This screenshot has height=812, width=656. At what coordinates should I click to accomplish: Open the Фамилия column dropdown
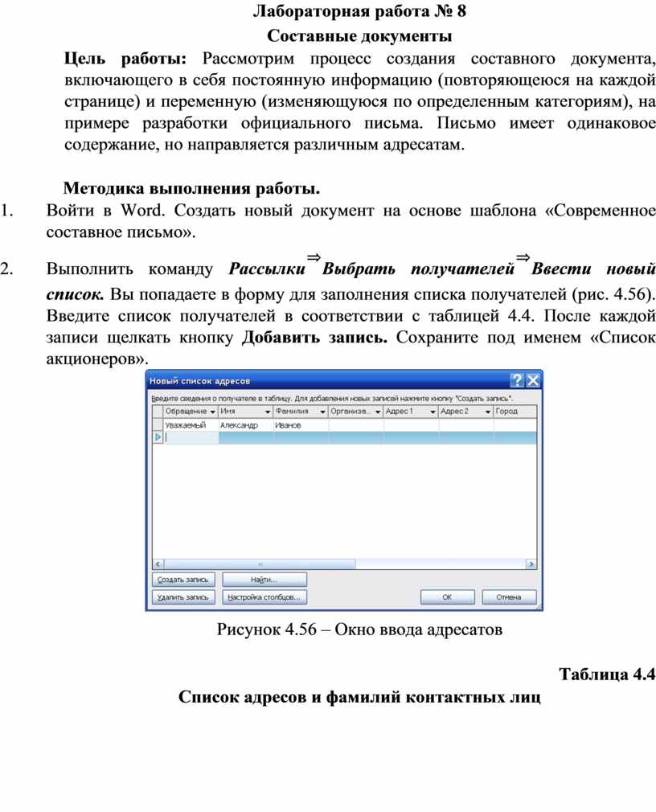pos(322,412)
